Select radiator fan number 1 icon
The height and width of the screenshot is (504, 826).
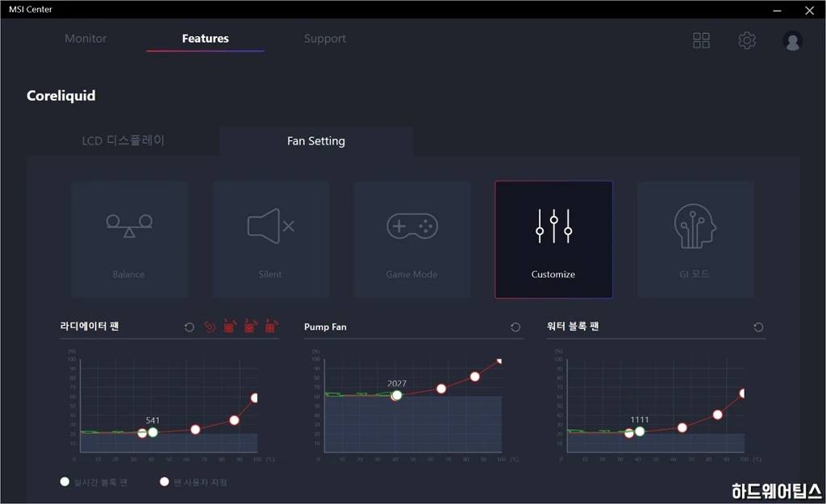click(230, 326)
